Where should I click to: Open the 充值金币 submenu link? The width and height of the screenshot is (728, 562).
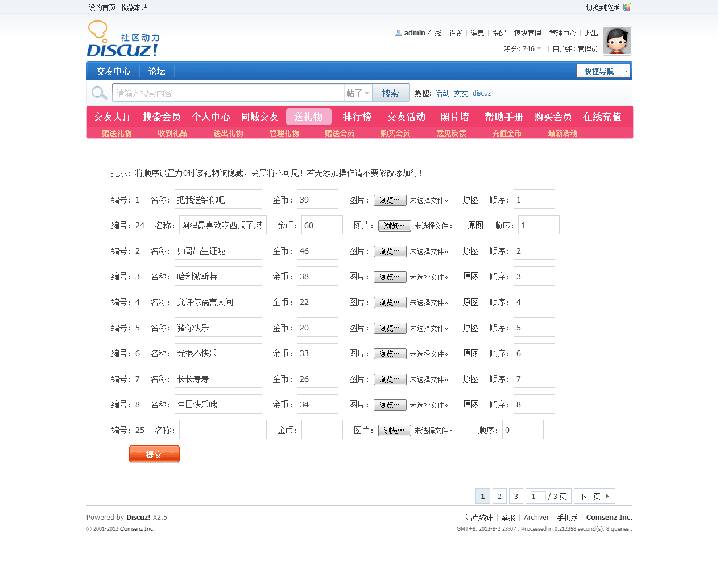(507, 133)
